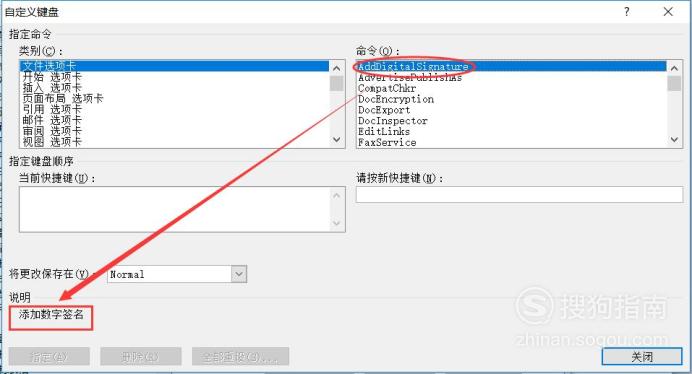Select 审阅 选项卡 category
The image size is (692, 374).
174,131
